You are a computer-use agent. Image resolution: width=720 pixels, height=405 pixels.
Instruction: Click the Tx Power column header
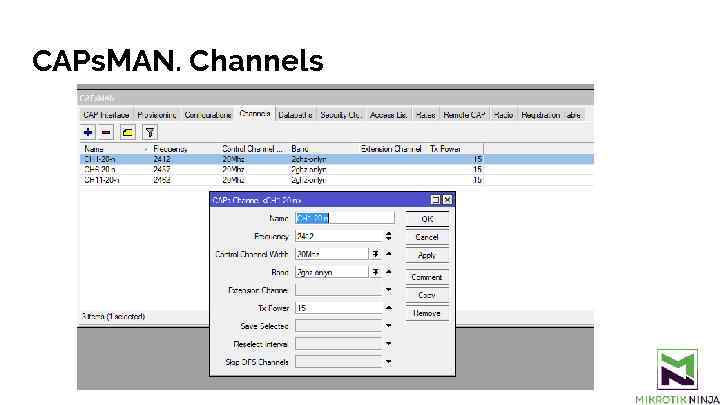click(456, 149)
